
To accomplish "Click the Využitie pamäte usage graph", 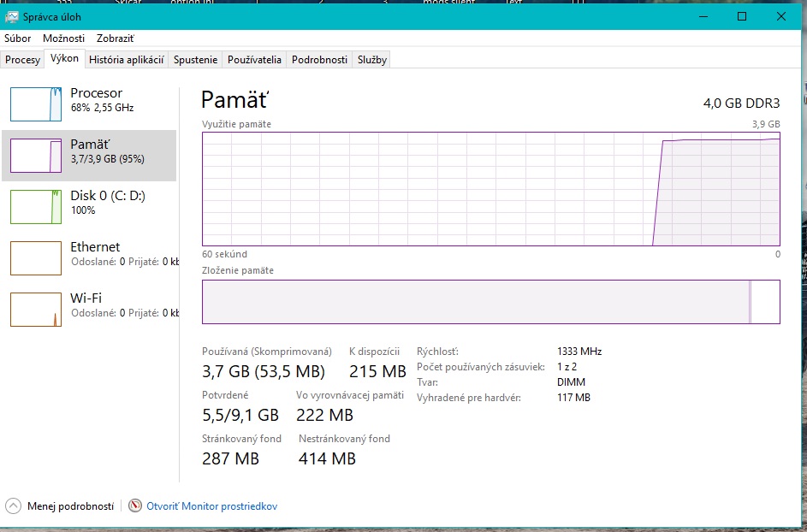I will coord(490,188).
